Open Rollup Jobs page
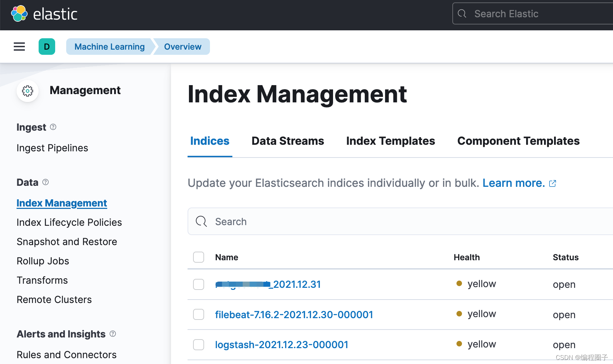613x364 pixels. coord(43,261)
